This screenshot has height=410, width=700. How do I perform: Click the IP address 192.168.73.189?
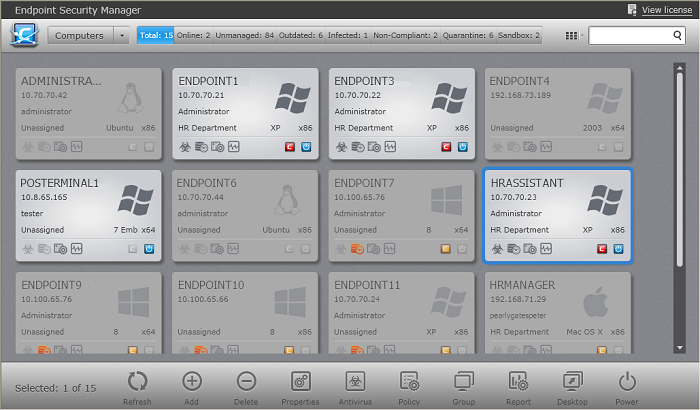tap(521, 95)
